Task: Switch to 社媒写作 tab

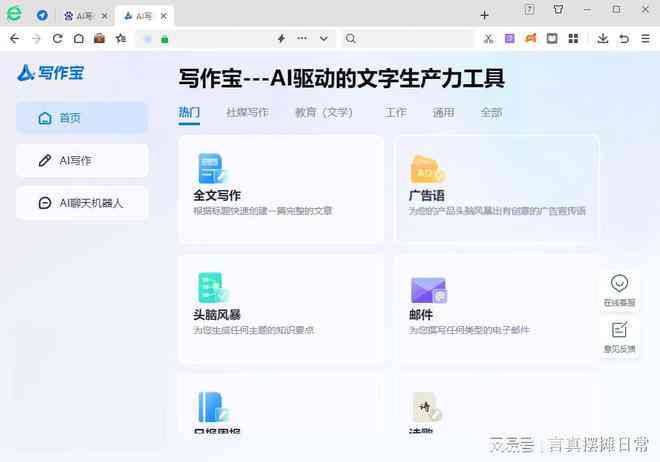Action: (248, 113)
